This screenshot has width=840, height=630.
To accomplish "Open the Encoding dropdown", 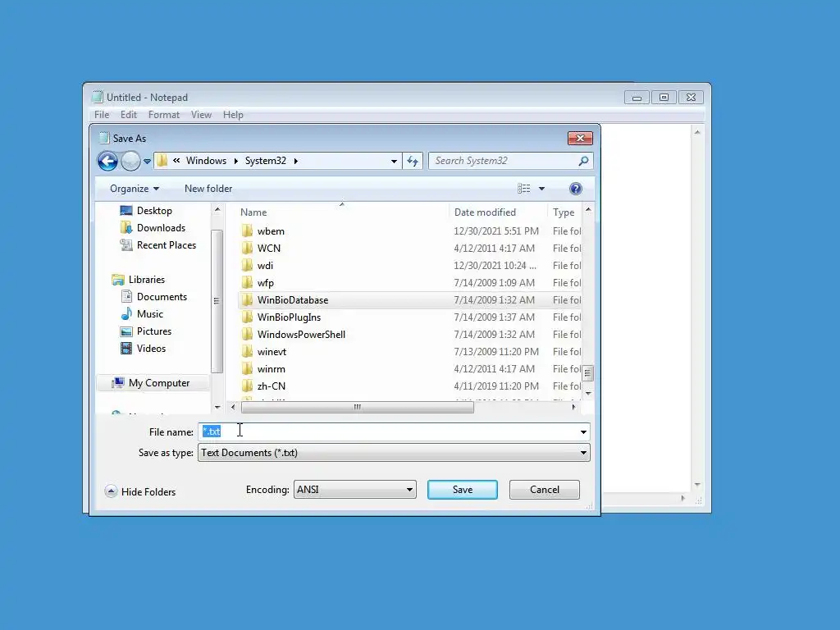I will (355, 490).
